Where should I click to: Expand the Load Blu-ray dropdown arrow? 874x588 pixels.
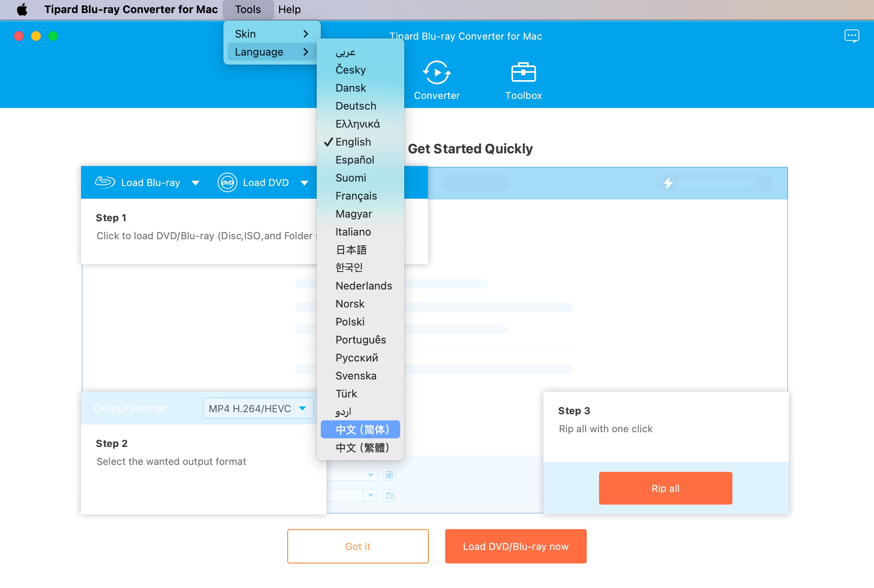click(x=196, y=183)
